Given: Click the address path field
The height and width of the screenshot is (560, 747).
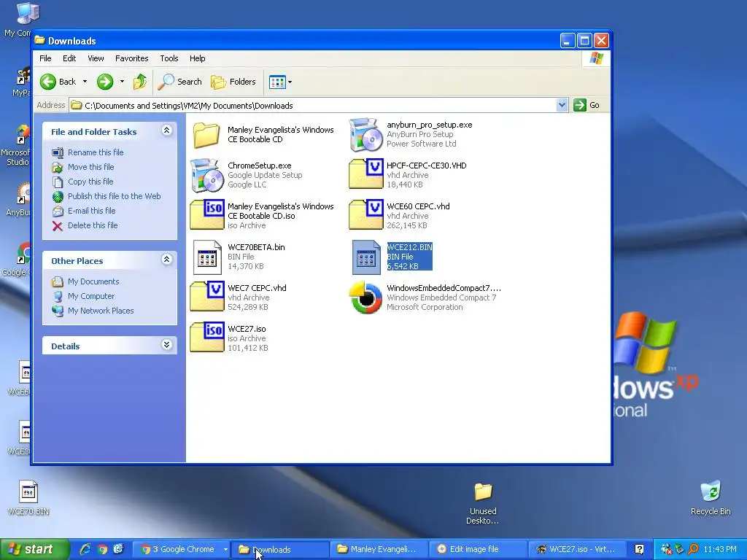Looking at the screenshot, I should click(x=312, y=105).
